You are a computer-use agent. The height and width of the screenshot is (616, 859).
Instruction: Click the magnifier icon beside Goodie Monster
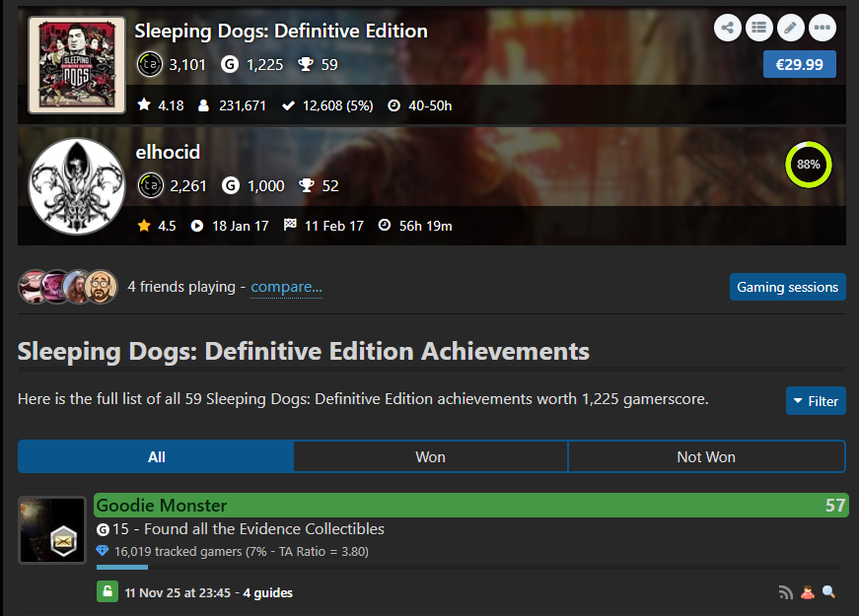click(828, 592)
